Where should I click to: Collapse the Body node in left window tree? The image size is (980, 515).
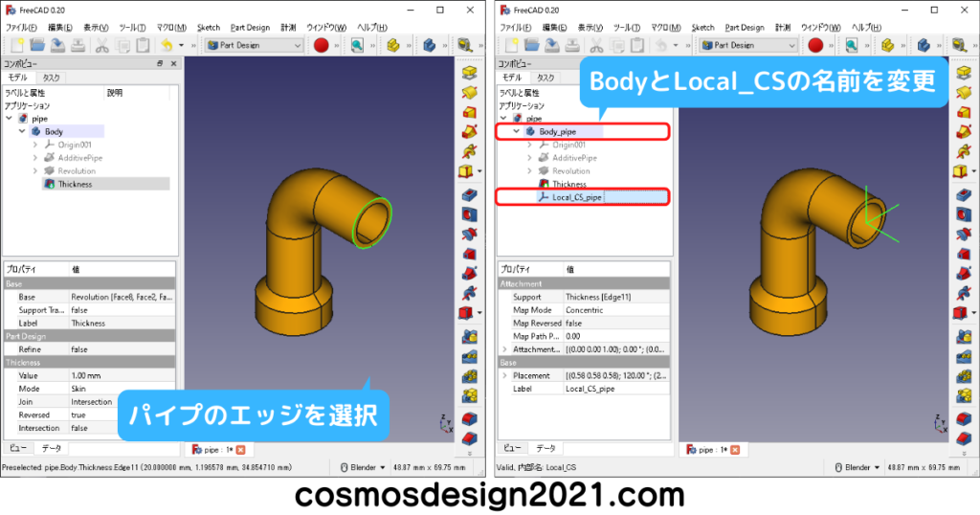(x=22, y=132)
